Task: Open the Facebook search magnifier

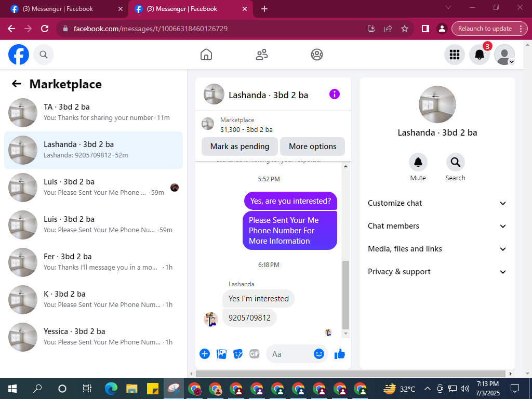Action: [44, 55]
